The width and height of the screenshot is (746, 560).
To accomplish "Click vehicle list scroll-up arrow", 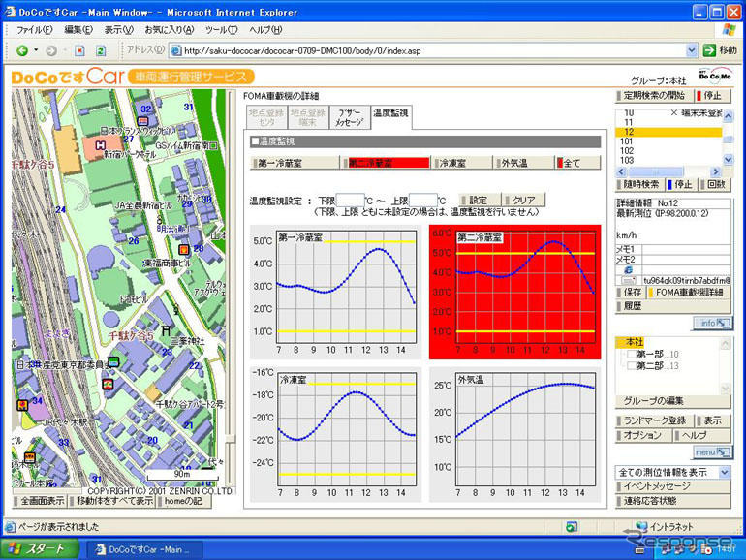I will [728, 115].
